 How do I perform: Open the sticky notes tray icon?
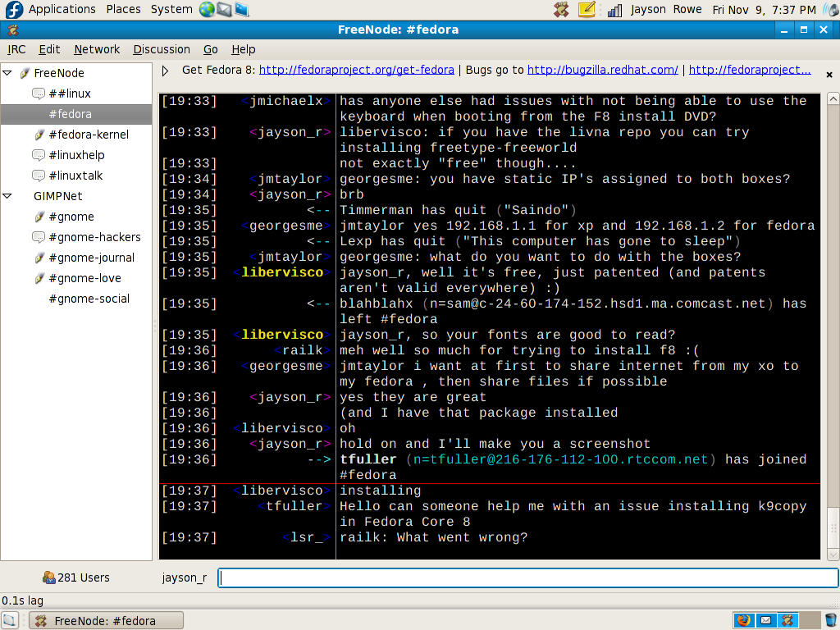[587, 9]
